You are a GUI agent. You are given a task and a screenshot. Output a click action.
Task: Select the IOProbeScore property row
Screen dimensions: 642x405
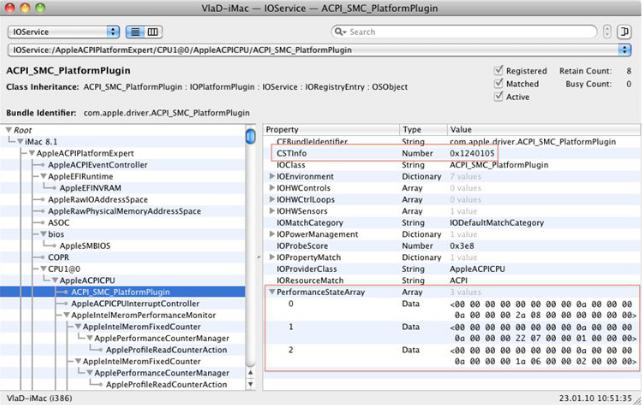pos(452,246)
